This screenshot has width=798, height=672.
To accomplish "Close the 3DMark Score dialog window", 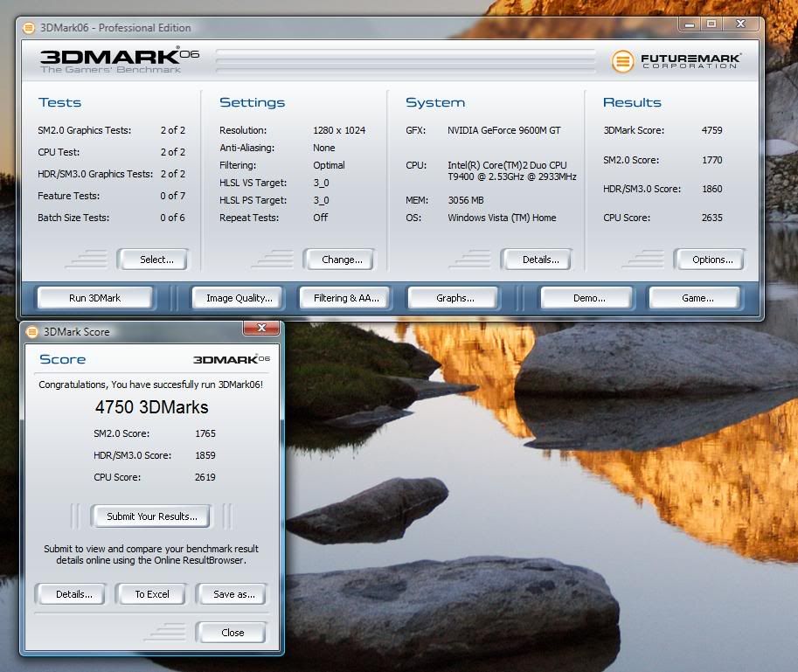I will coord(261,328).
